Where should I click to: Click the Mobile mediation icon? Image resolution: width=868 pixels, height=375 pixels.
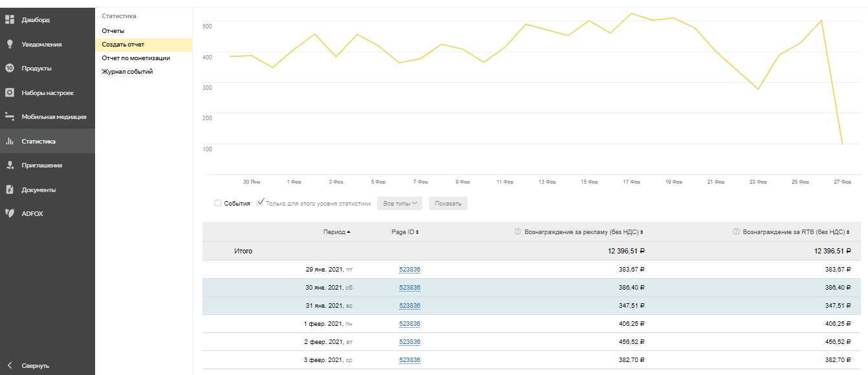[x=10, y=117]
